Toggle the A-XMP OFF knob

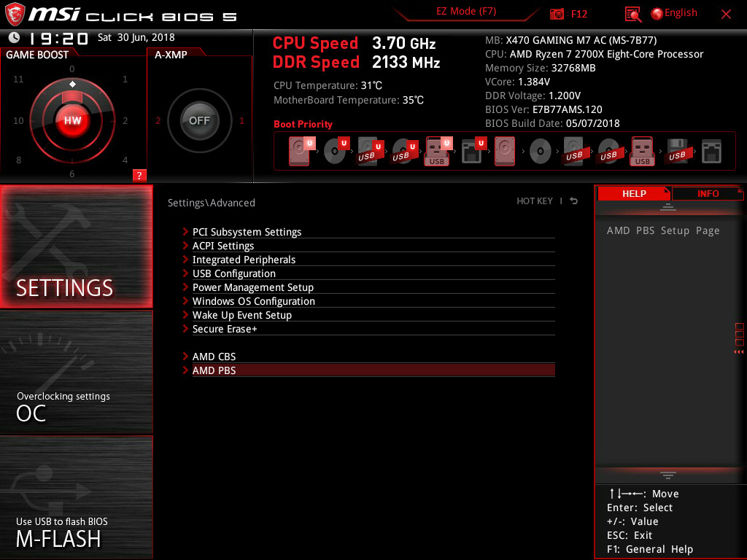point(199,120)
